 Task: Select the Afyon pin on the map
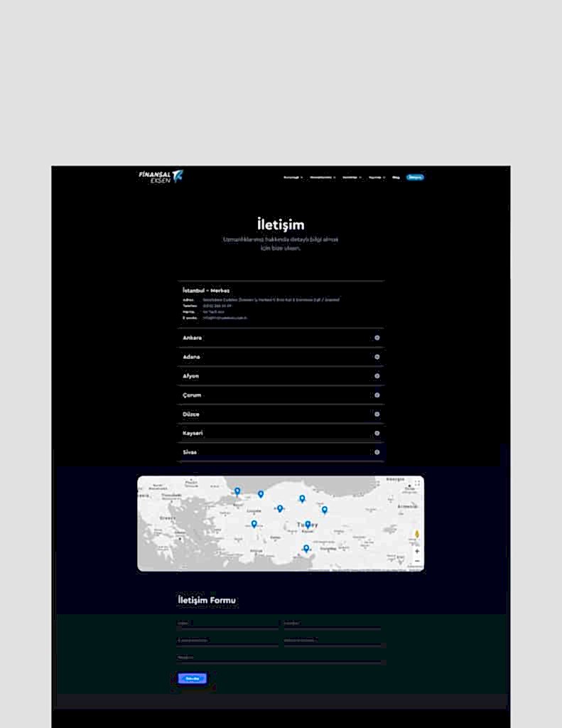tap(254, 524)
